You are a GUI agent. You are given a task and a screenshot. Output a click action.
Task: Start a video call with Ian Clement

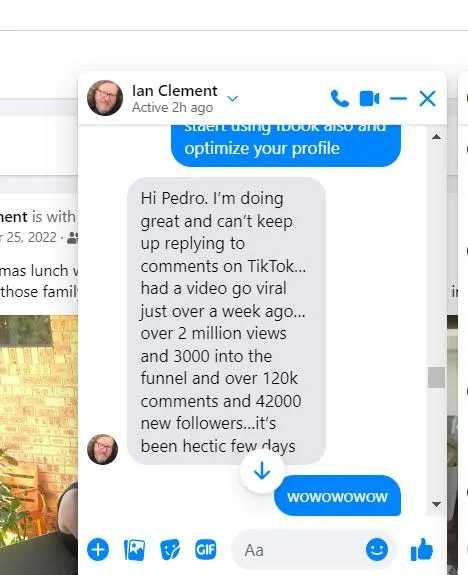(x=369, y=99)
